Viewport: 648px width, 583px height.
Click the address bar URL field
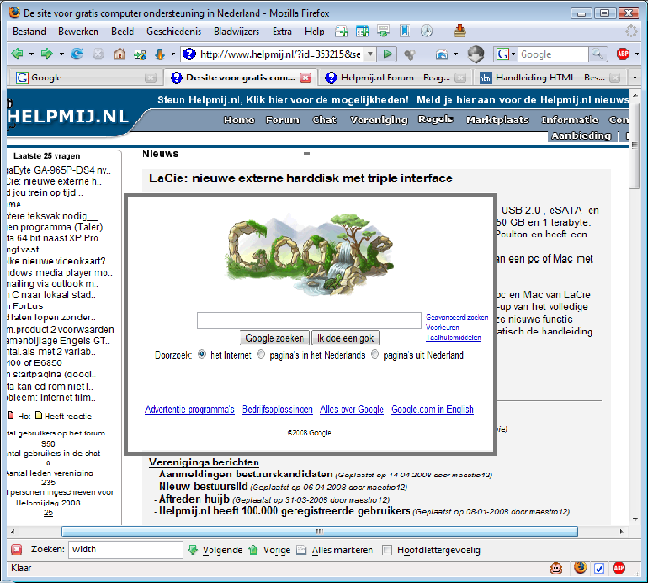coord(280,54)
